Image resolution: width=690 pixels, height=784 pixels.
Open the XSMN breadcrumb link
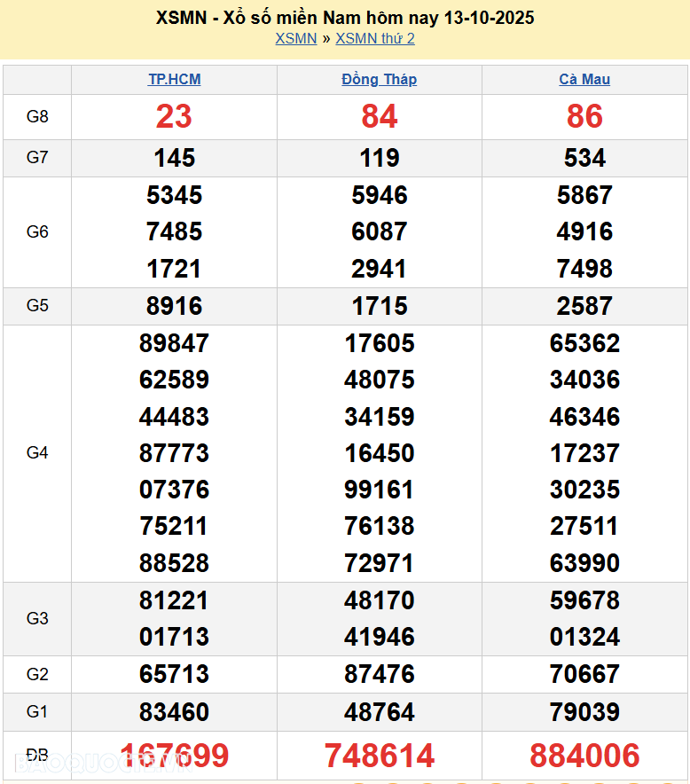point(295,38)
